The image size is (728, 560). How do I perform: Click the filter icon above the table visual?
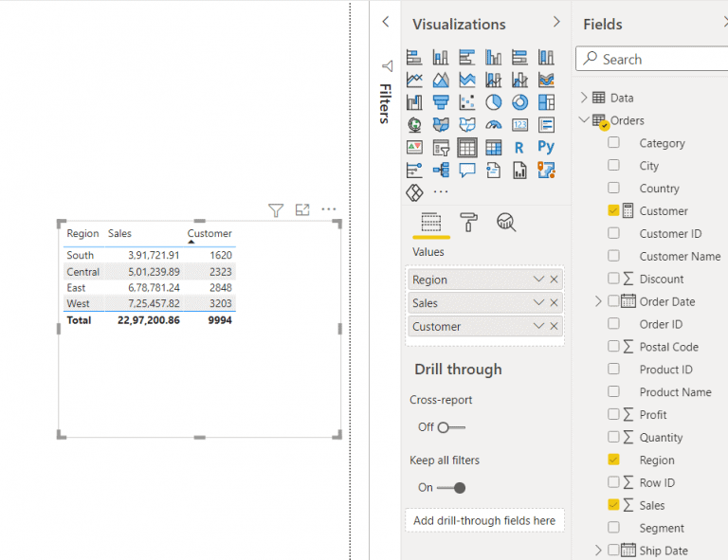point(276,210)
